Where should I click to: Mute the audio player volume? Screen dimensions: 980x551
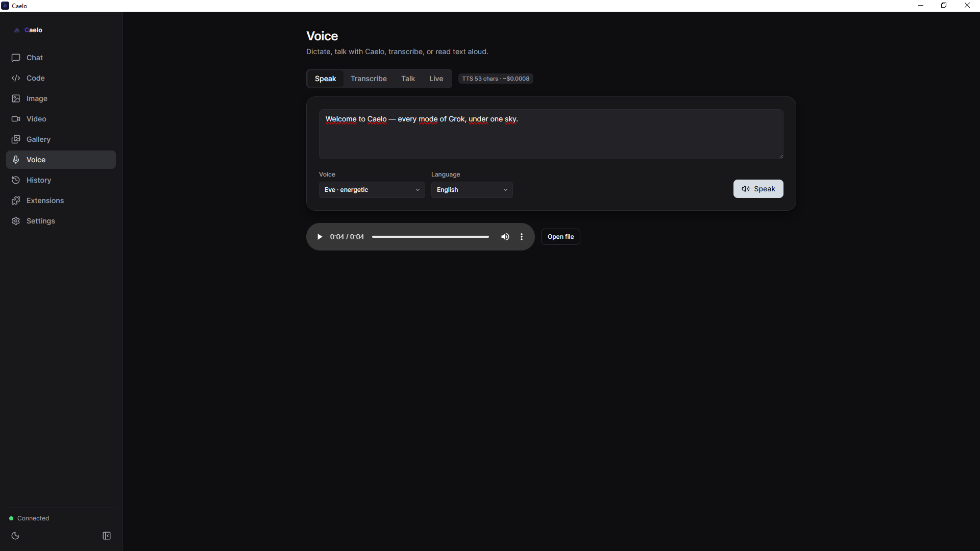click(x=505, y=237)
